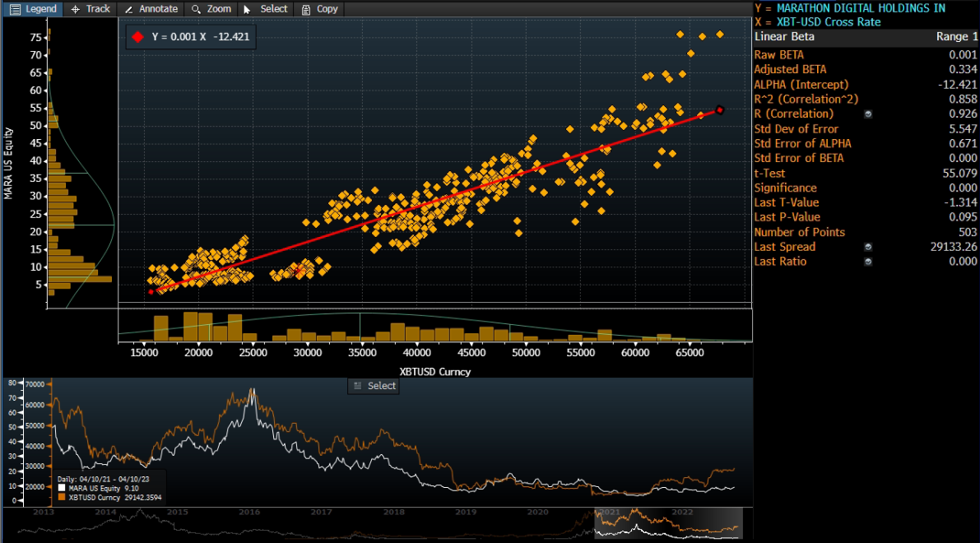
Task: Click Std Error of BETA label
Action: click(799, 158)
